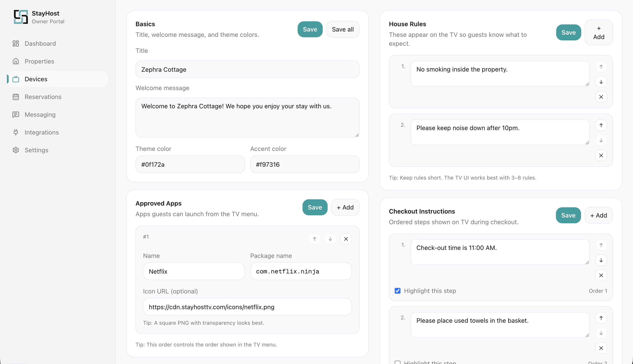Add a new approved app
This screenshot has height=364, width=633.
345,207
